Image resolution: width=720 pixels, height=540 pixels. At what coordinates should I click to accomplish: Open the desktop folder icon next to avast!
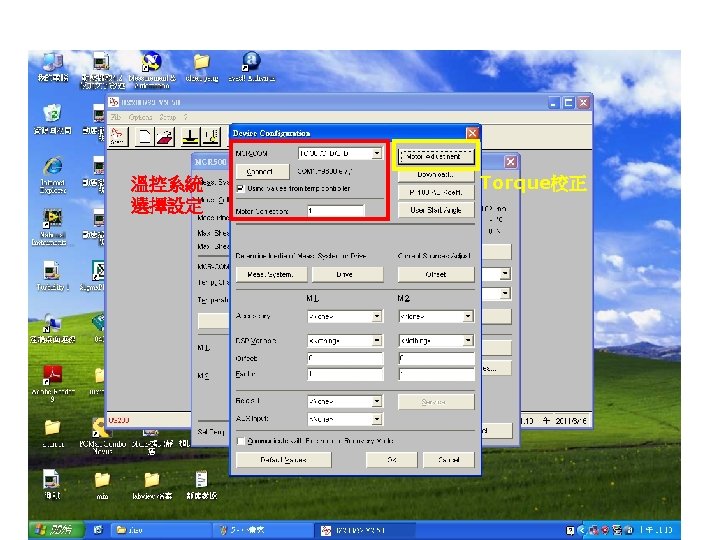point(202,67)
